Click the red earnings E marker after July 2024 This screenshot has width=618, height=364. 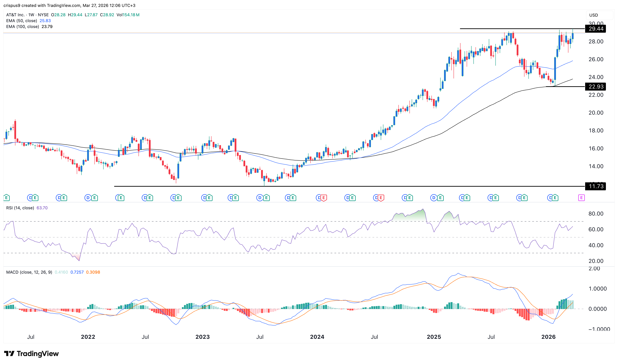pyautogui.click(x=381, y=197)
